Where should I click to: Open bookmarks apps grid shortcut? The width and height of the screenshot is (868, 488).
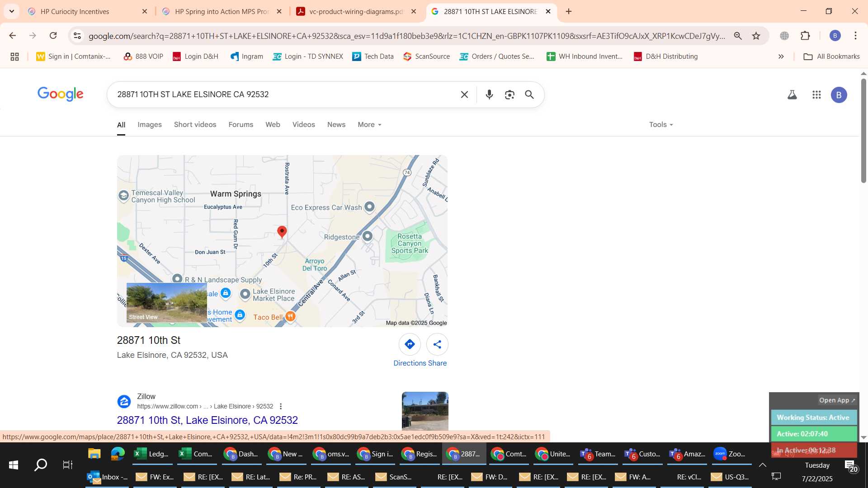14,56
